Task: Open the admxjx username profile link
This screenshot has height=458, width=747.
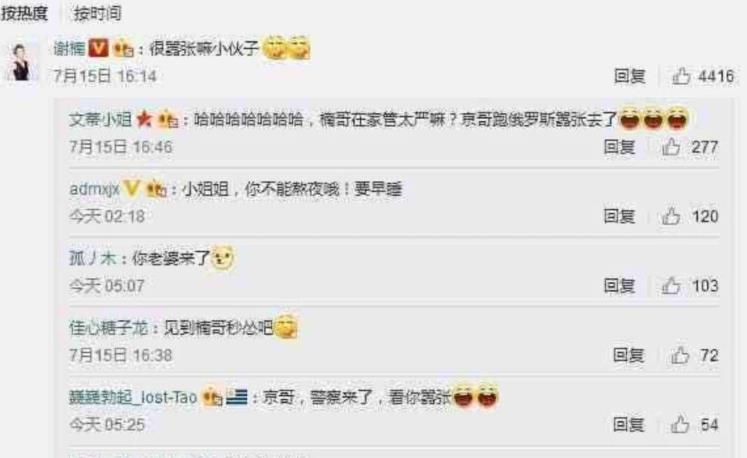Action: point(94,189)
